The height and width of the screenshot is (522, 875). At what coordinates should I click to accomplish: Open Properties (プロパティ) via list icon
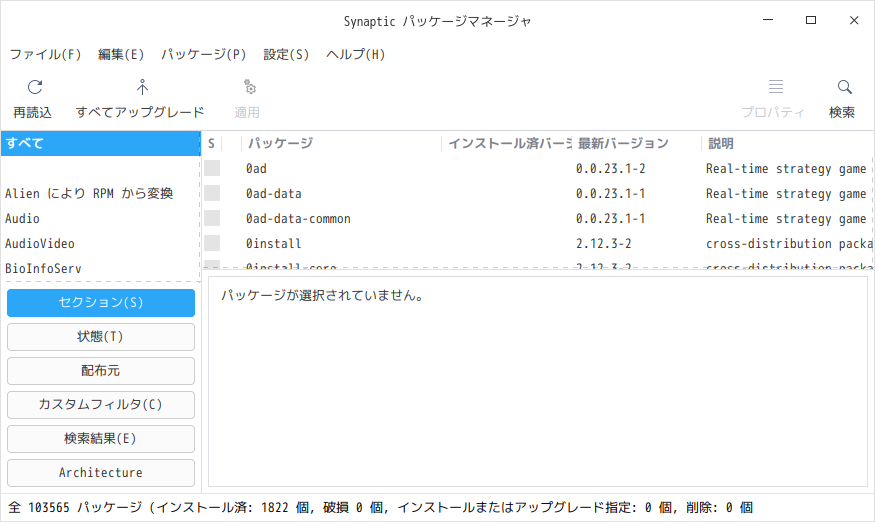tap(776, 87)
